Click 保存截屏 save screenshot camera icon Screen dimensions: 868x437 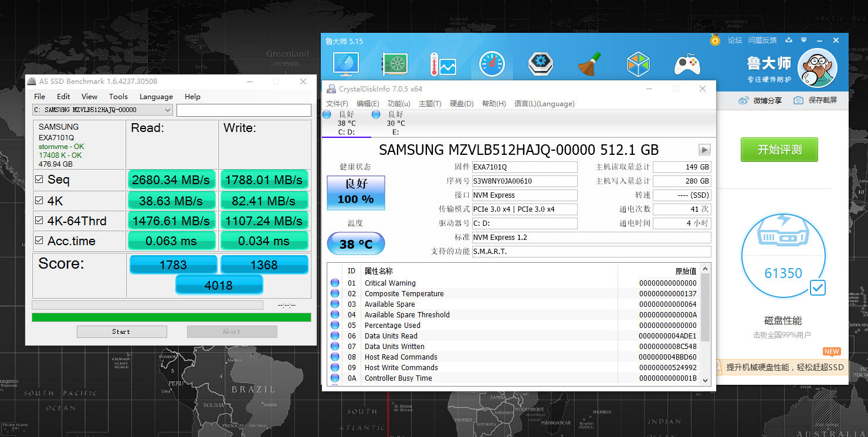[798, 100]
